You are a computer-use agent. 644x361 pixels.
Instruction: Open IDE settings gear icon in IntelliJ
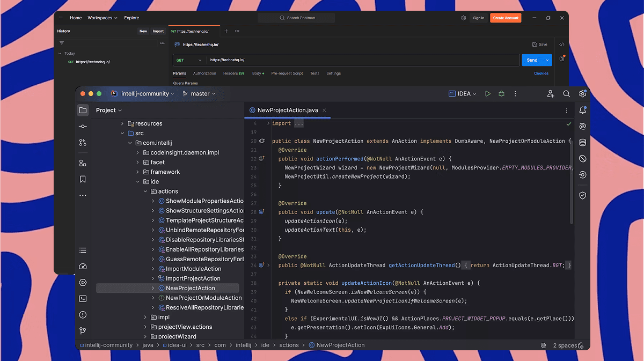coord(582,94)
